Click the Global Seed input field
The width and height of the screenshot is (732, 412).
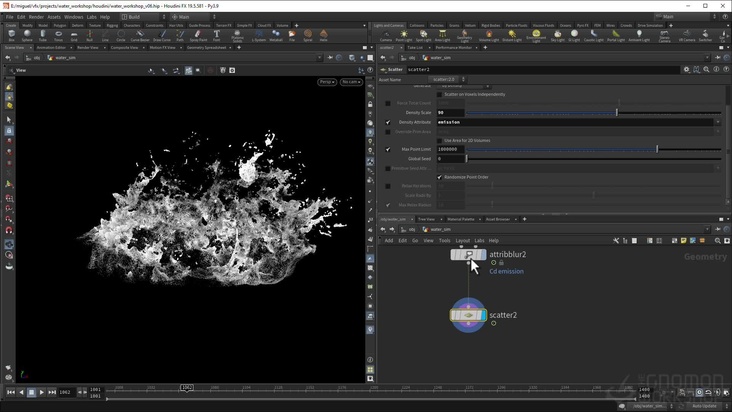pos(450,159)
